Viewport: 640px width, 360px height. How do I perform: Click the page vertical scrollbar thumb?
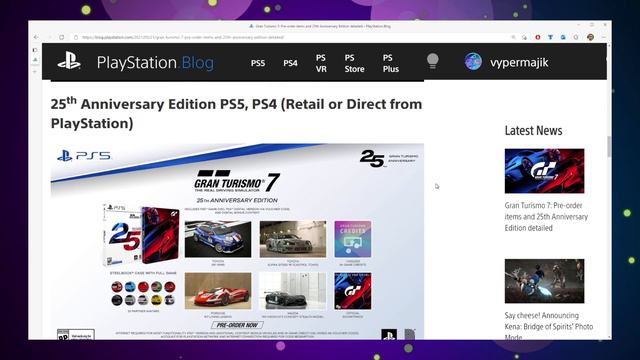tap(609, 146)
